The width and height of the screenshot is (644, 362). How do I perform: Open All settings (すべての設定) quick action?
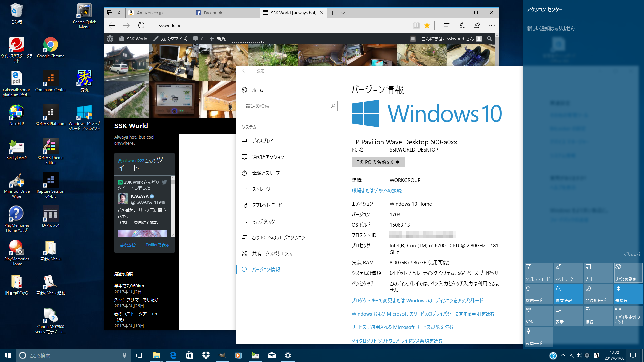[x=628, y=273]
